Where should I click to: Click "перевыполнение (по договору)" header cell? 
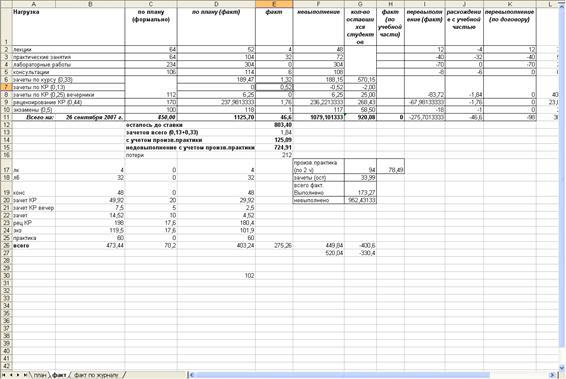coord(510,27)
